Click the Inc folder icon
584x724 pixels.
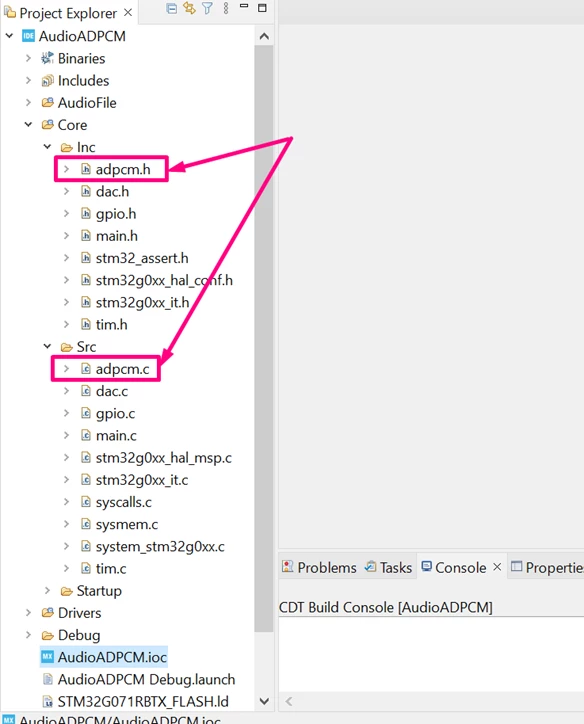coord(66,147)
